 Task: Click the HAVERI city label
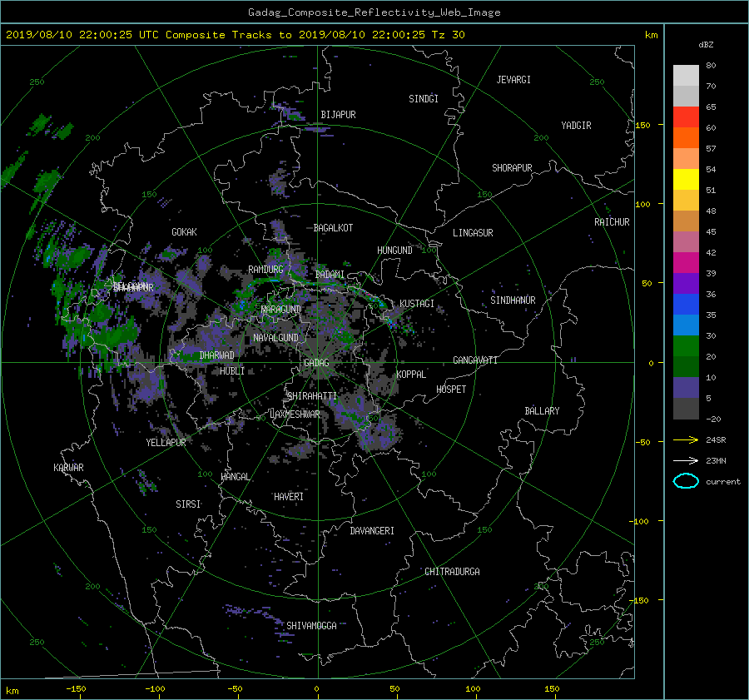tap(289, 497)
